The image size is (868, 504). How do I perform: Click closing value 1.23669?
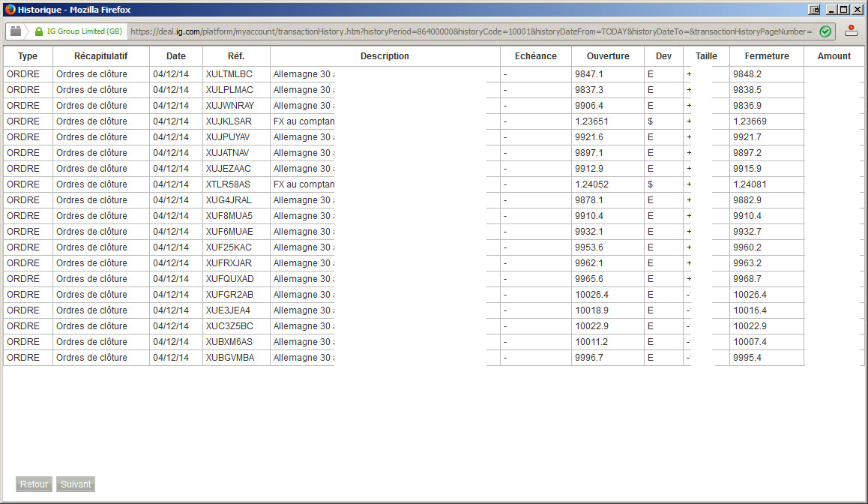[x=750, y=121]
